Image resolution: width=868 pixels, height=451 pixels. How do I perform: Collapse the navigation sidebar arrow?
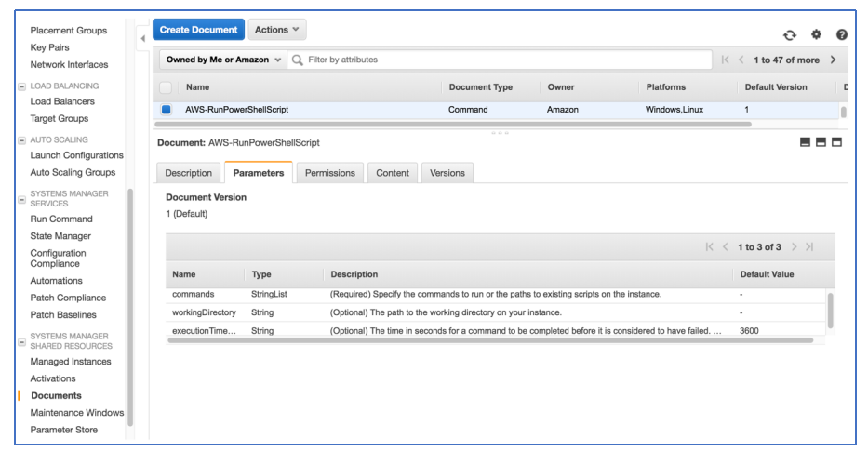click(143, 38)
